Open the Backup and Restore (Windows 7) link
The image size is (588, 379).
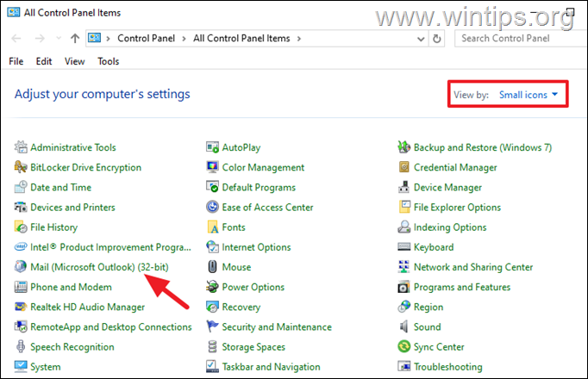(x=483, y=147)
